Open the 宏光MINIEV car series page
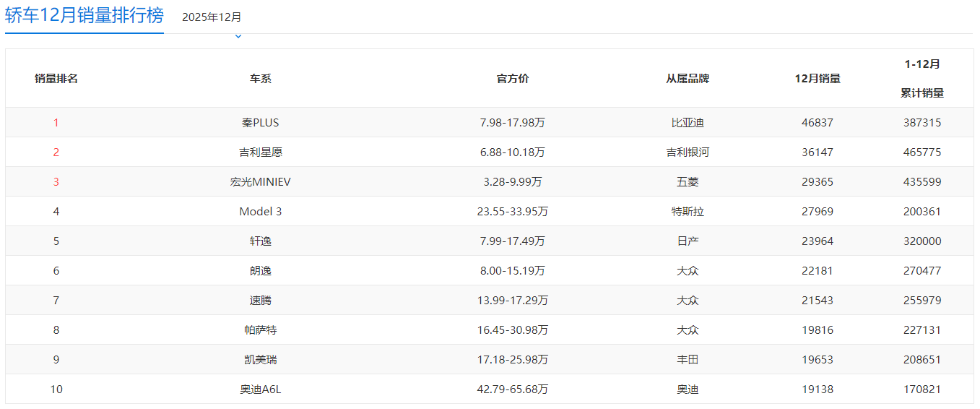The height and width of the screenshot is (409, 980). [260, 182]
